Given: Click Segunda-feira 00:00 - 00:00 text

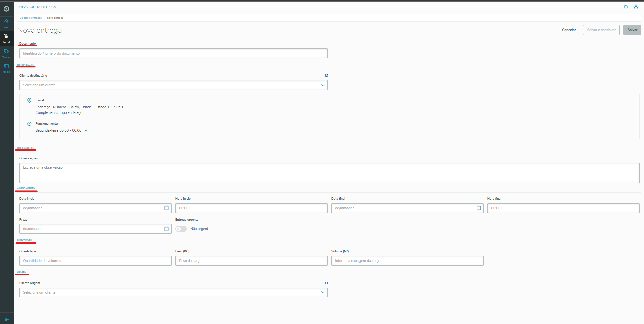Looking at the screenshot, I should point(59,131).
